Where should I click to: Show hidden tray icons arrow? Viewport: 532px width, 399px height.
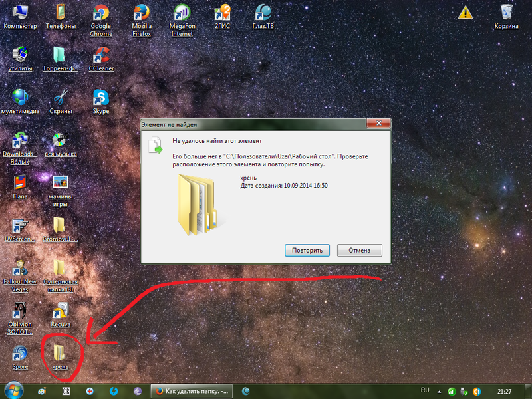point(438,391)
